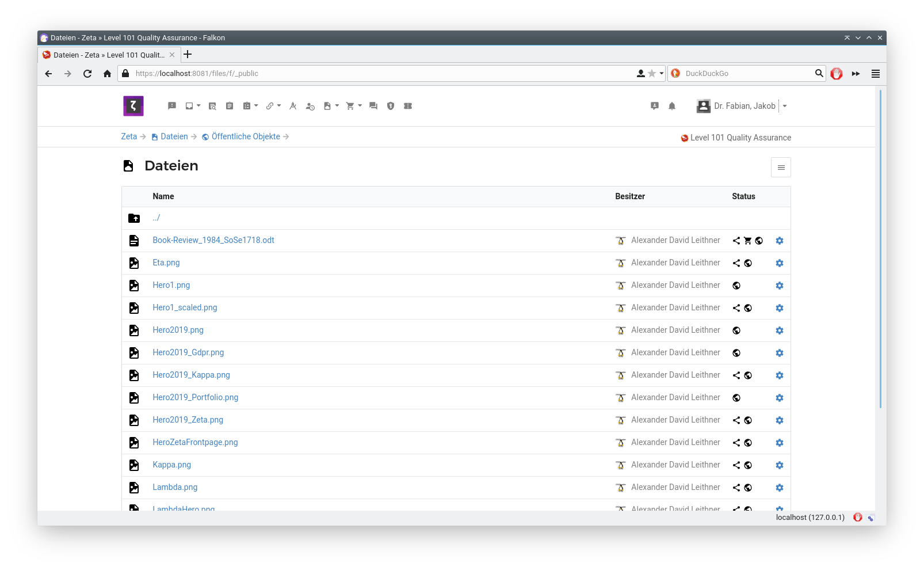Click the folder-up icon in the ../ row
Viewport: 924px width, 570px height.
[134, 218]
